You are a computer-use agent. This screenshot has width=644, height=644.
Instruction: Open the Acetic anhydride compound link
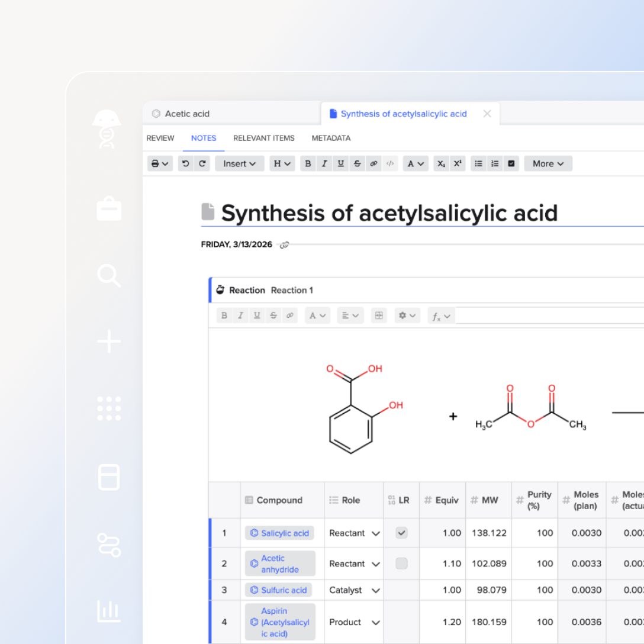coord(281,564)
